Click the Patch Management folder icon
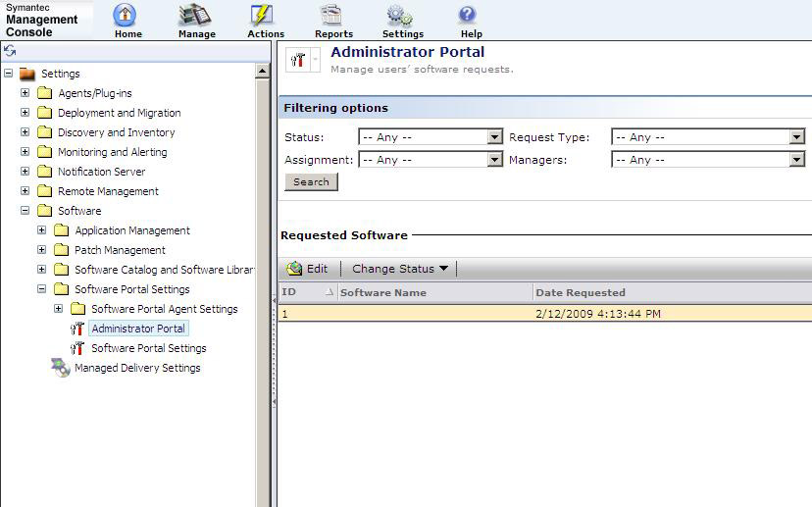This screenshot has width=812, height=507. tap(61, 250)
